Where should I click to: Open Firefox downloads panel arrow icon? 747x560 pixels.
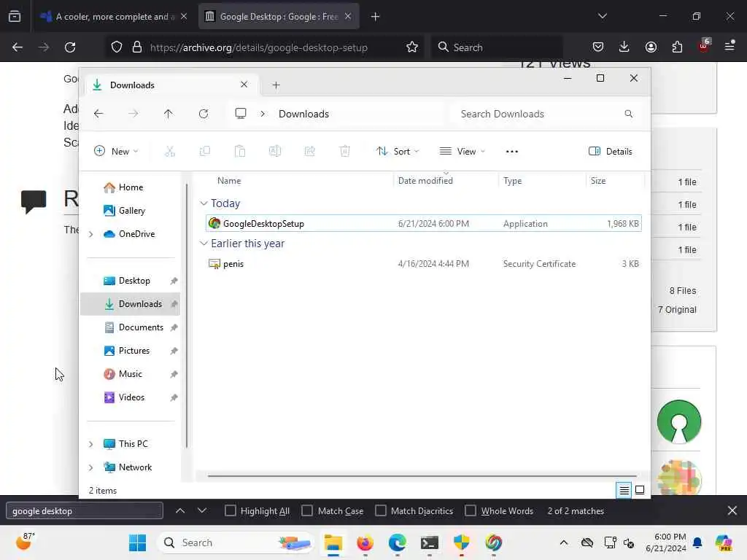click(x=624, y=47)
